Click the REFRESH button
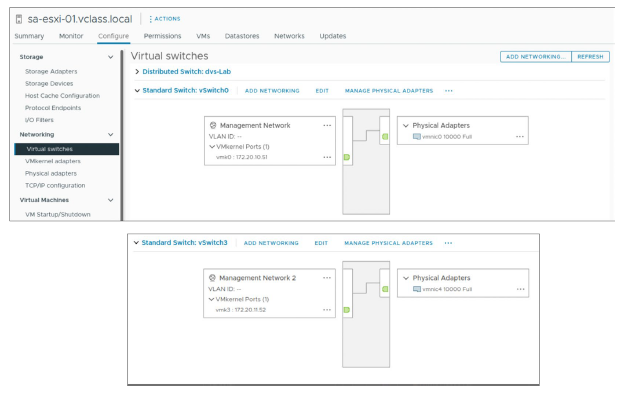This screenshot has width=627, height=393. [x=590, y=57]
